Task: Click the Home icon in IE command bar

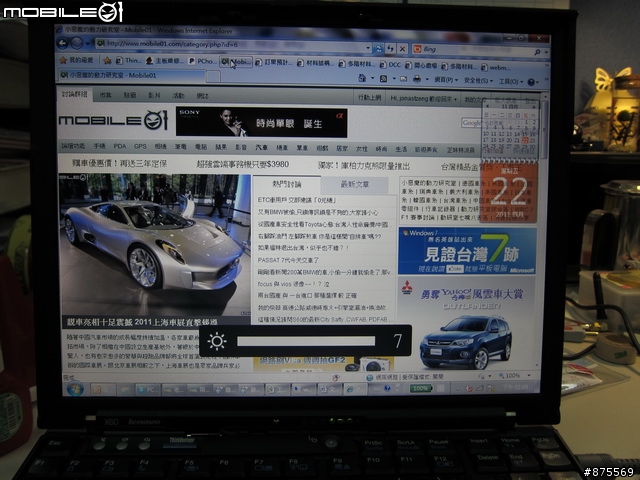Action: click(x=362, y=78)
